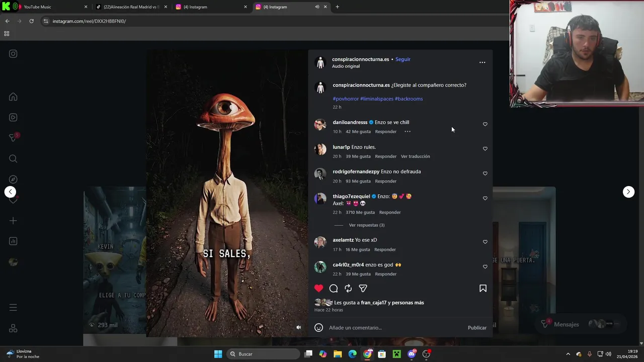
Task: Open the Windows Start menu
Action: [218, 354]
